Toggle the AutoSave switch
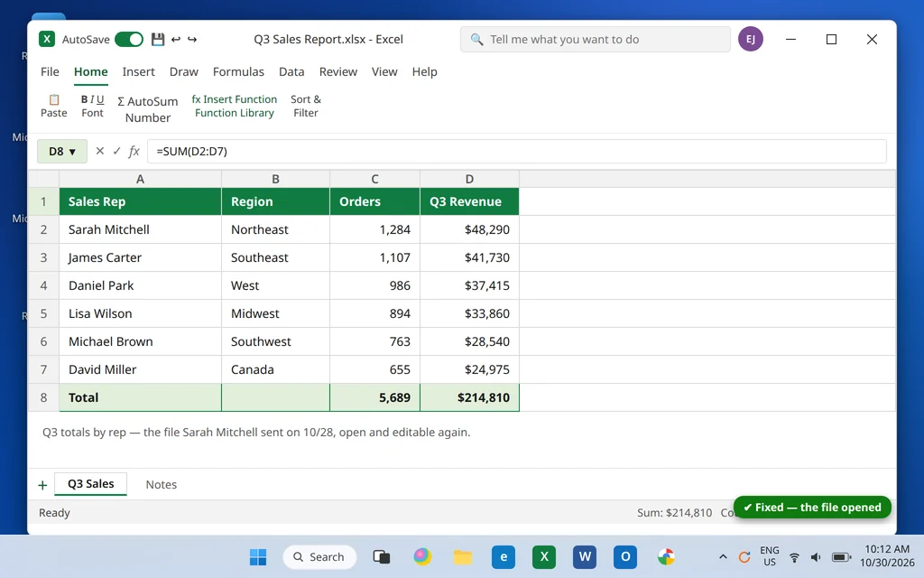The width and height of the screenshot is (924, 578). click(x=129, y=39)
